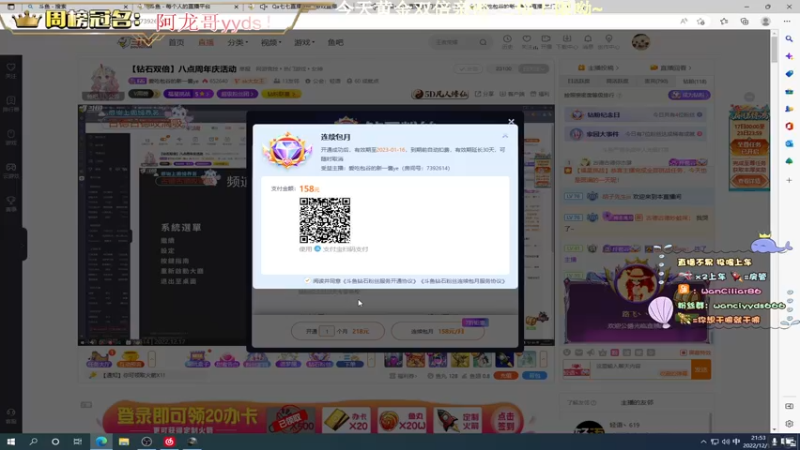This screenshot has height=450, width=800.
Task: Focus the chat message input field
Action: click(641, 369)
